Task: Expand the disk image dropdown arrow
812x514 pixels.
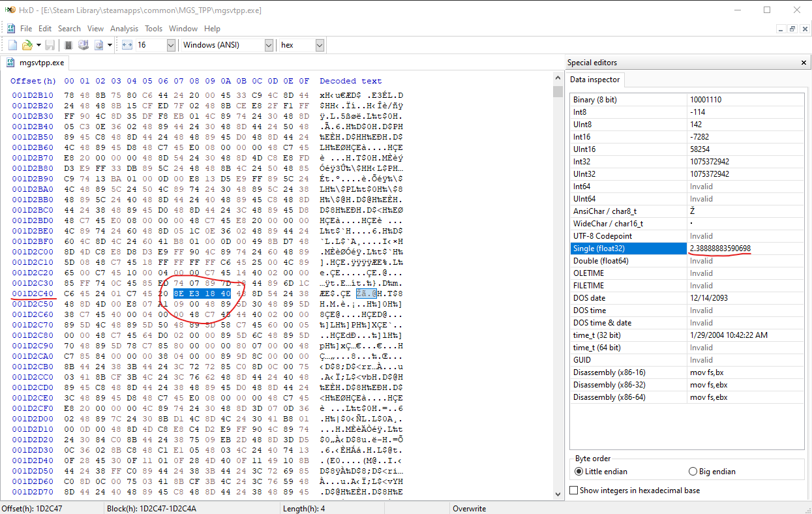Action: tap(110, 45)
